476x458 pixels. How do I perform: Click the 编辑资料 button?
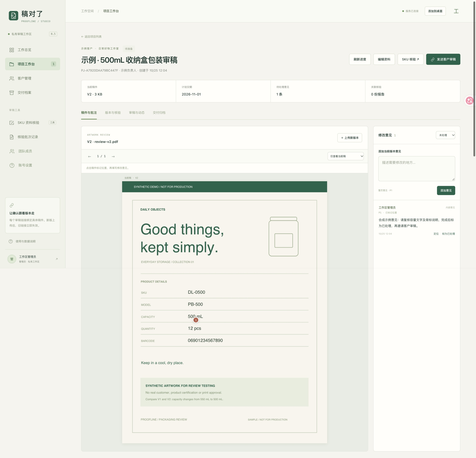[384, 59]
